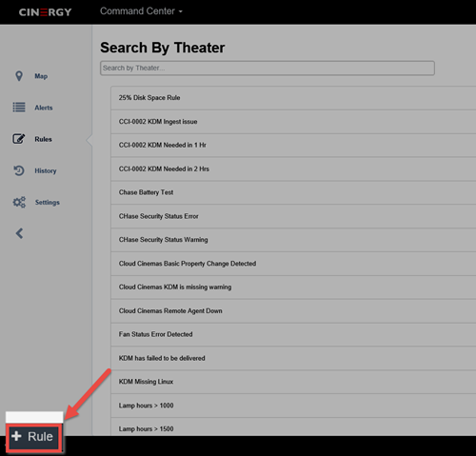Screen dimensions: 476x456
Task: Open the Command Center dropdown
Action: pyautogui.click(x=141, y=11)
